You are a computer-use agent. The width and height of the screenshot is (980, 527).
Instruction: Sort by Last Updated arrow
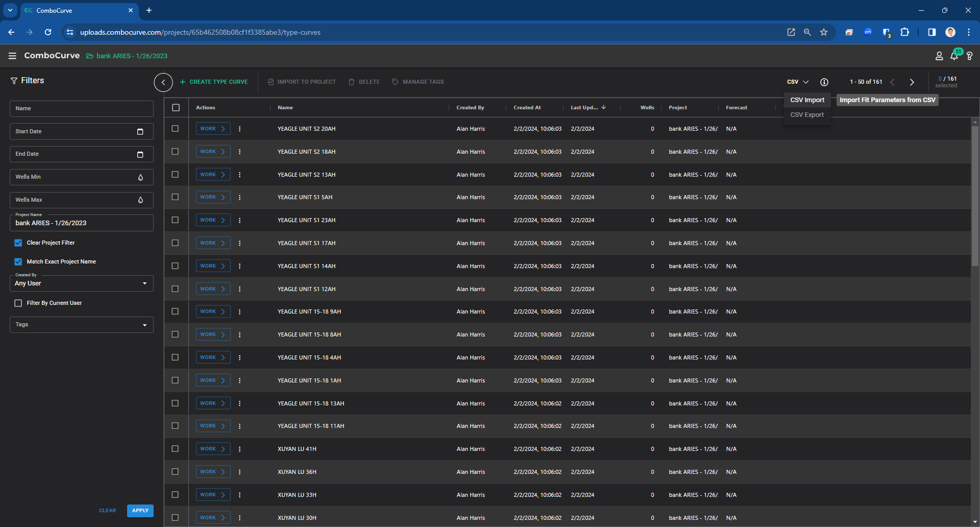pyautogui.click(x=604, y=107)
